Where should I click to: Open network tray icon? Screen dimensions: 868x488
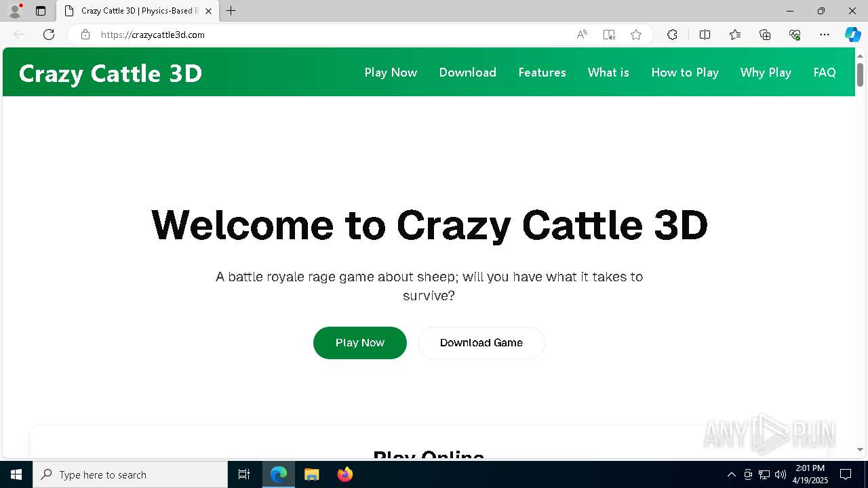click(764, 474)
